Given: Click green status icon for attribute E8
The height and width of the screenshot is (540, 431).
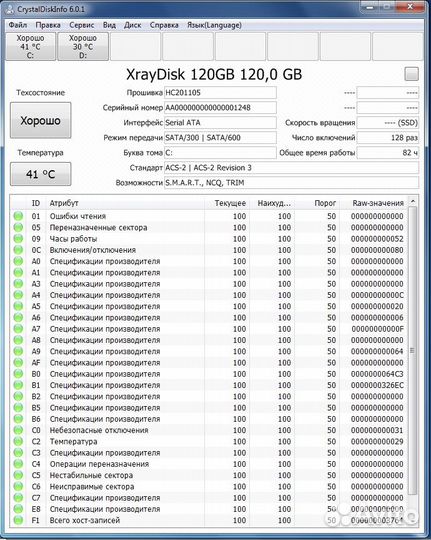Looking at the screenshot, I should coord(18,509).
